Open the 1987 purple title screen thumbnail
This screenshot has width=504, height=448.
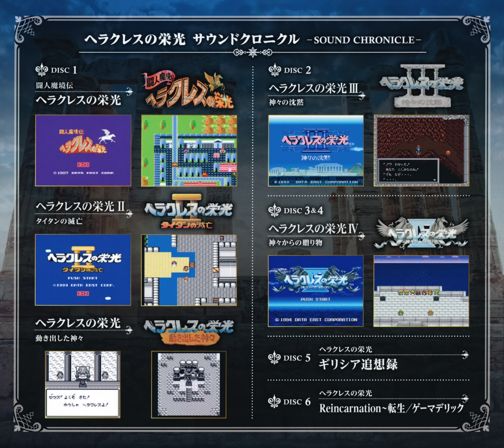click(83, 151)
